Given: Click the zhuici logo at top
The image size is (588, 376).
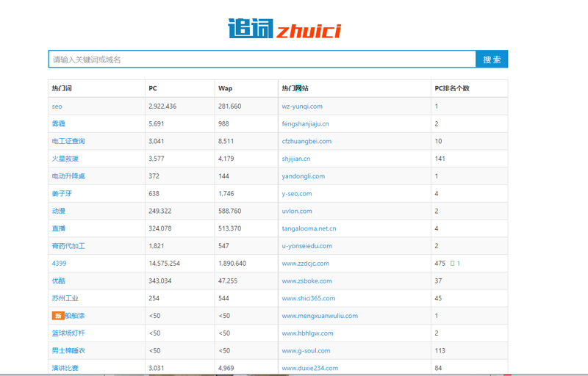Looking at the screenshot, I should coord(284,29).
